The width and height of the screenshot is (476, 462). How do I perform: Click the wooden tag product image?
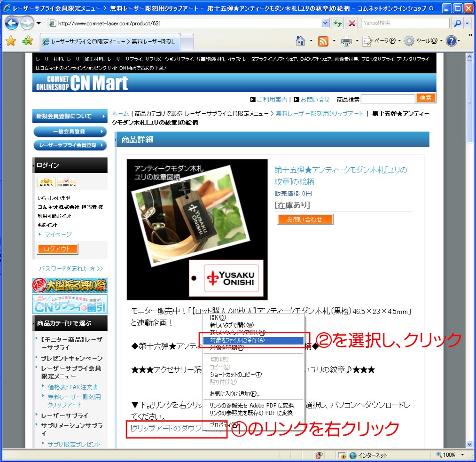pyautogui.click(x=197, y=230)
